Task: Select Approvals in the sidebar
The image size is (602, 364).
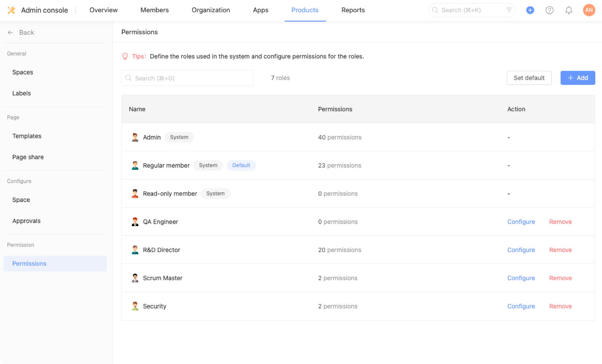Action: click(x=26, y=221)
